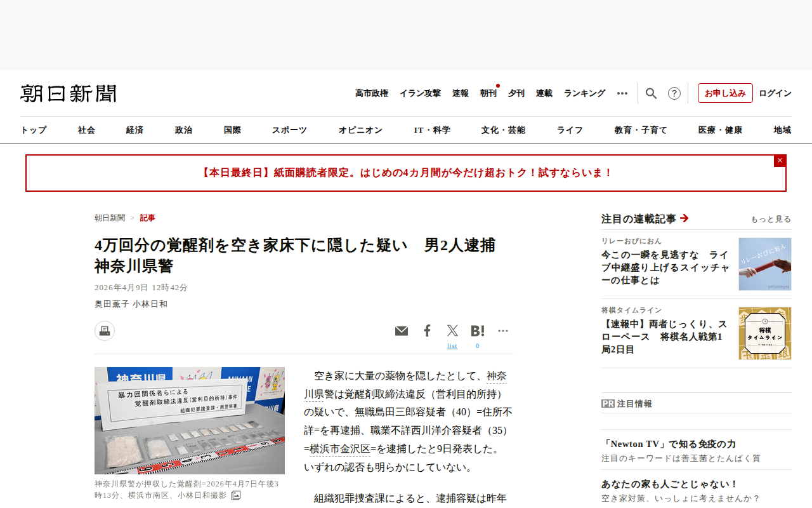
Task: Click the 将棋タイムライン series label
Action: pyautogui.click(x=631, y=311)
